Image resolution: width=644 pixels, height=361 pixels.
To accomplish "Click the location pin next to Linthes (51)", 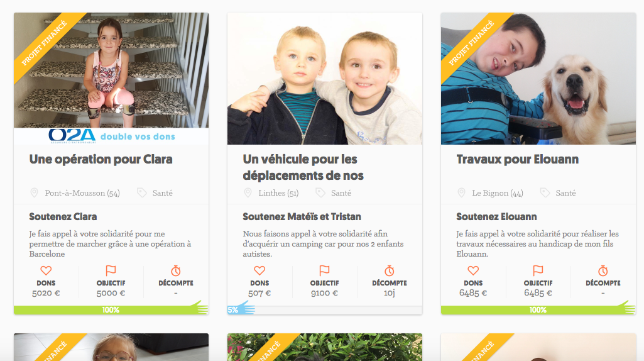I will [x=248, y=193].
